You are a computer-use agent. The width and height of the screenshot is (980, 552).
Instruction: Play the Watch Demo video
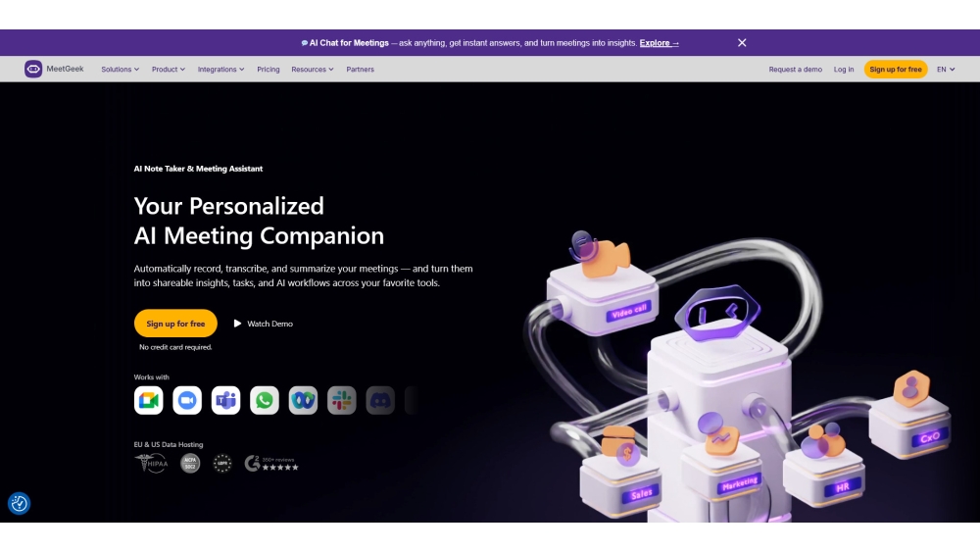[263, 324]
